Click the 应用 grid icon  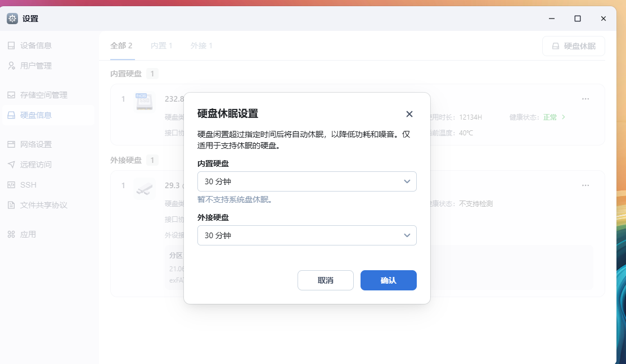(x=11, y=234)
